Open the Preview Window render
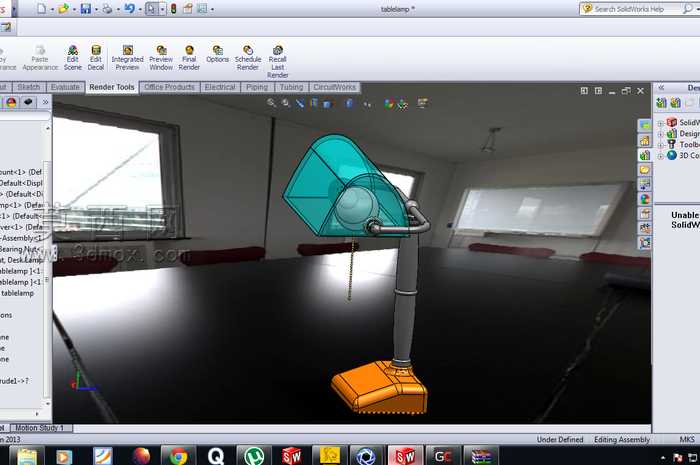The image size is (700, 465). tap(161, 58)
